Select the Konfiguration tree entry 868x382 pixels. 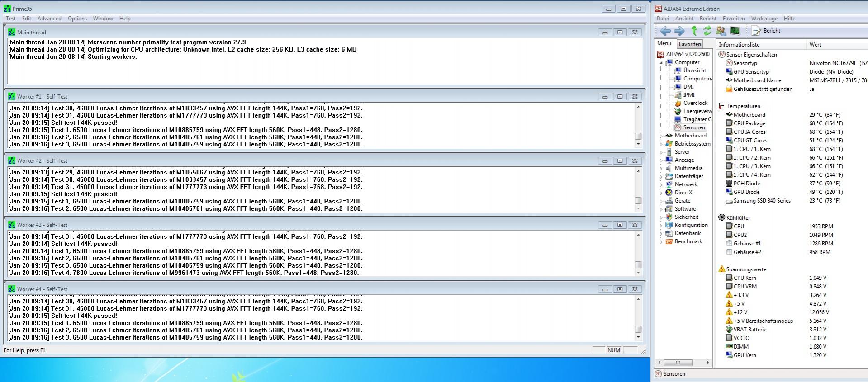pyautogui.click(x=691, y=225)
